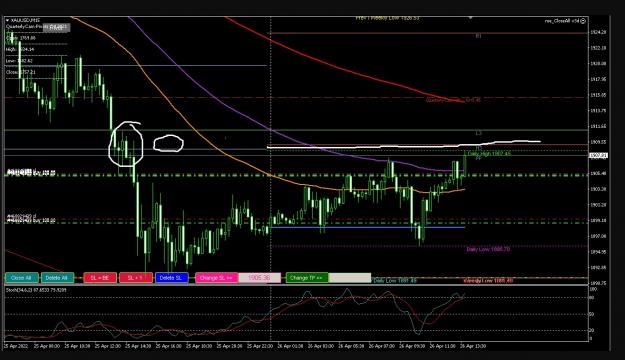Click the stop loss price field 1905.36
The width and height of the screenshot is (625, 360).
(x=259, y=277)
